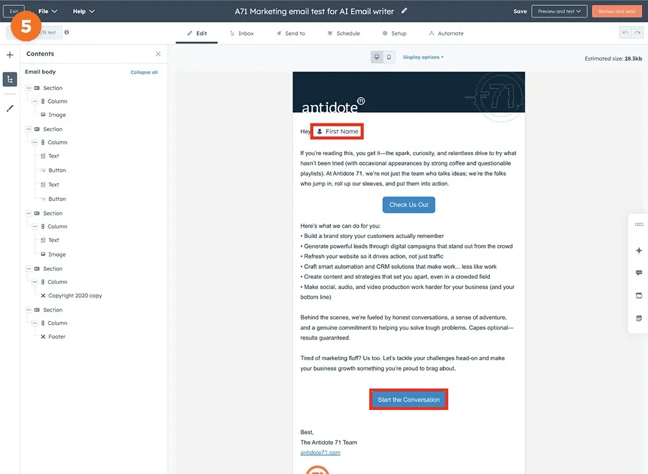Select the Contents tree sidebar icon
648x474 pixels.
coord(10,79)
